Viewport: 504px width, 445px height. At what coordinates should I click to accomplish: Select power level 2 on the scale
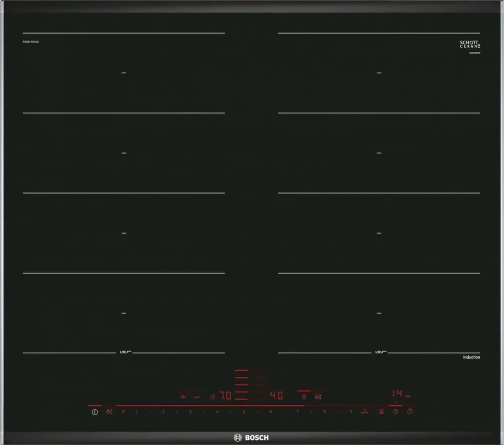tap(163, 412)
